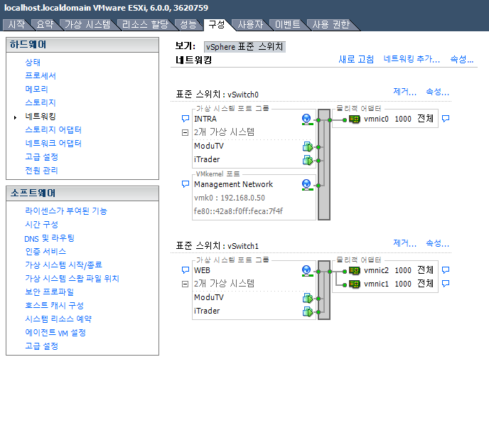The image size is (489, 448).
Task: Select the Management Network label
Action: (x=233, y=184)
